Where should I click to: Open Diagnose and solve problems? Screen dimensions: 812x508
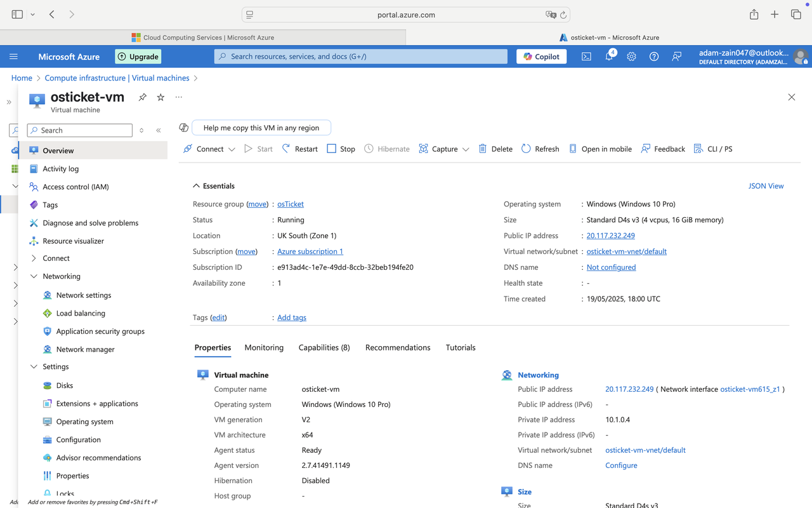point(93,223)
